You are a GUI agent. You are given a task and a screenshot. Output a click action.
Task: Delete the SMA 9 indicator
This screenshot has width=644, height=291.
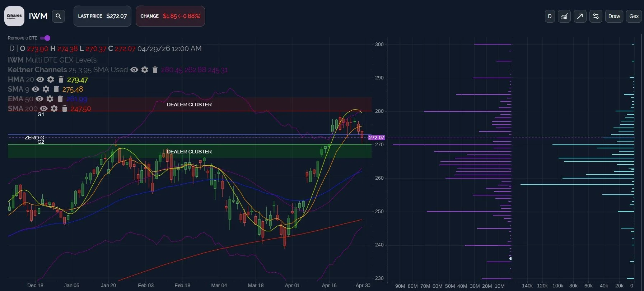tap(56, 89)
